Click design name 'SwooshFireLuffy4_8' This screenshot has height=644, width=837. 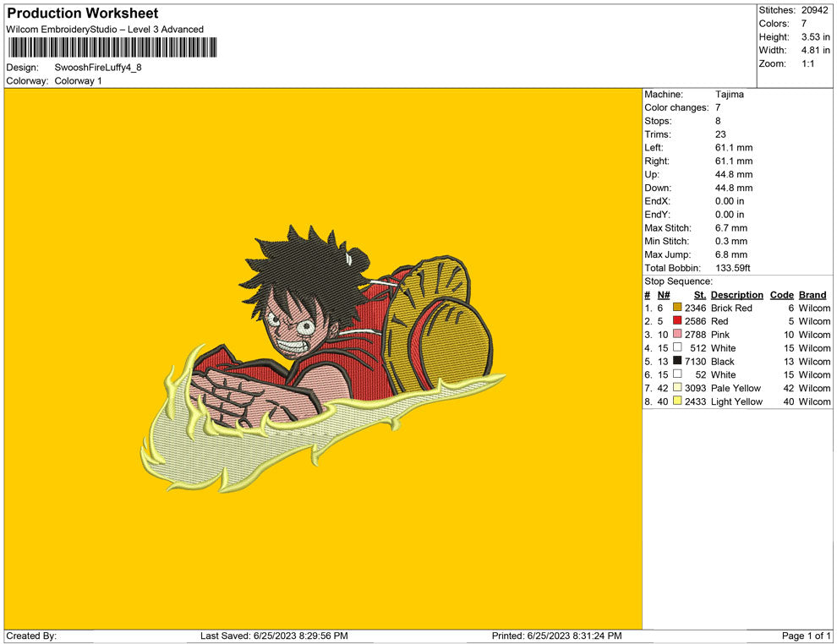[x=98, y=68]
